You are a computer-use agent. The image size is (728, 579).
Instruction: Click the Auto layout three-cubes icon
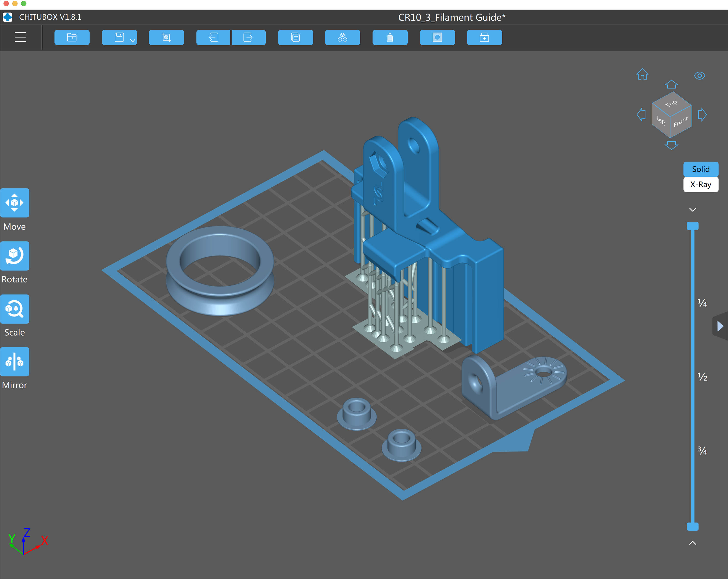(x=342, y=37)
